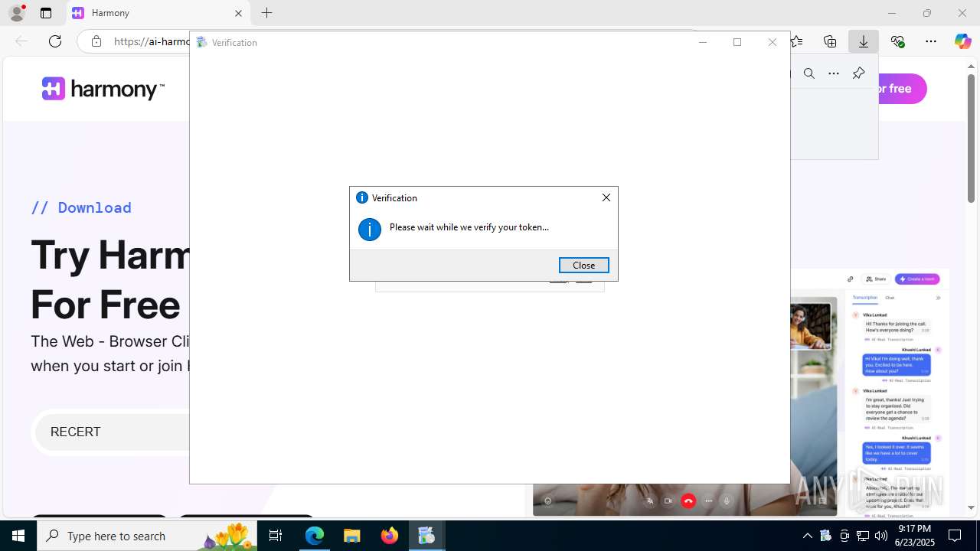The height and width of the screenshot is (551, 980).
Task: Open Firefox from taskbar
Action: click(390, 536)
